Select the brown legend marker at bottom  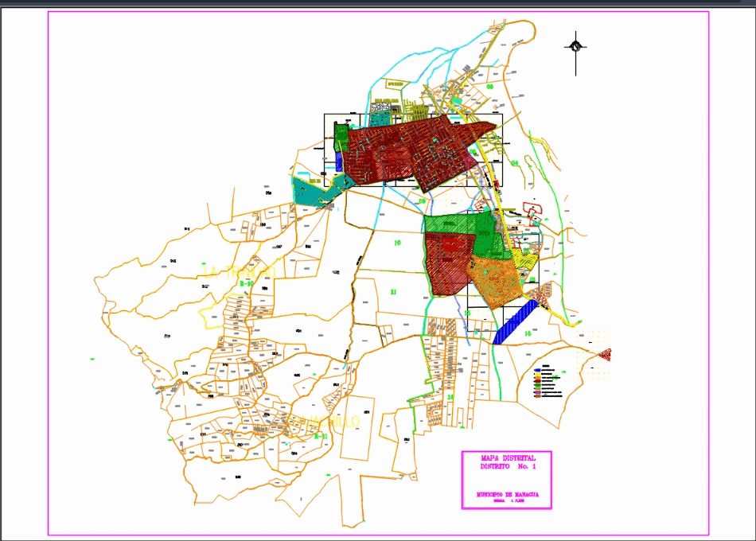[537, 396]
